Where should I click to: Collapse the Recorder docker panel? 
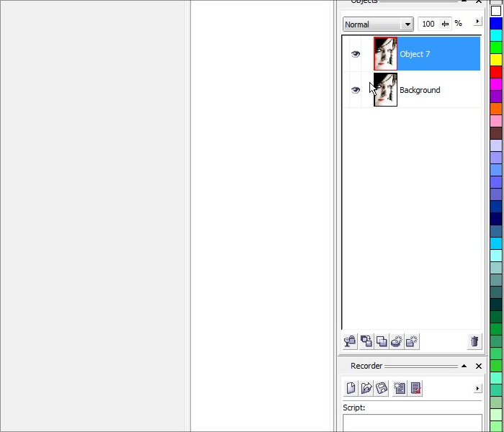pyautogui.click(x=464, y=366)
